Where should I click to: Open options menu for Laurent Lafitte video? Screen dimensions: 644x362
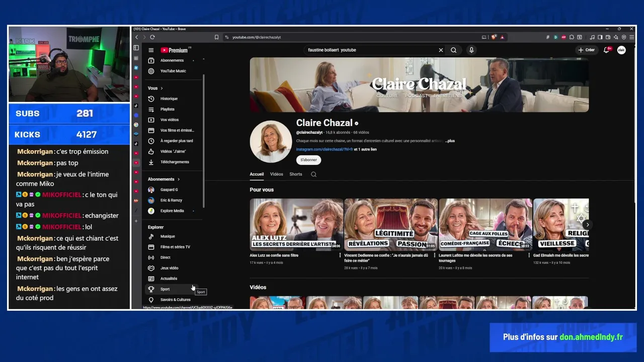click(x=529, y=255)
